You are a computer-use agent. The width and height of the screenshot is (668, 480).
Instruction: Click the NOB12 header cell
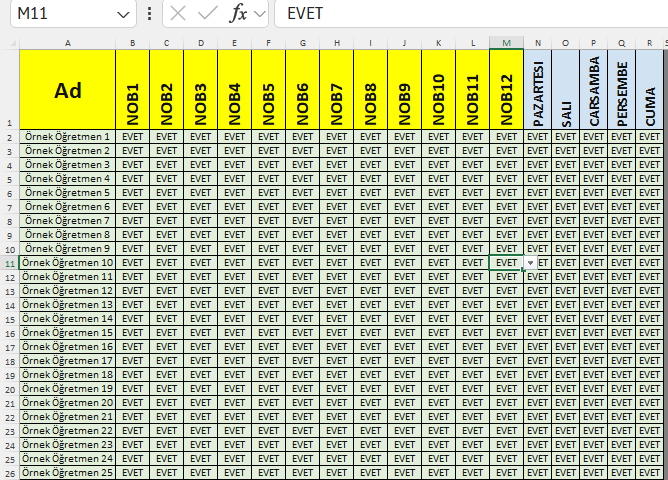[507, 90]
